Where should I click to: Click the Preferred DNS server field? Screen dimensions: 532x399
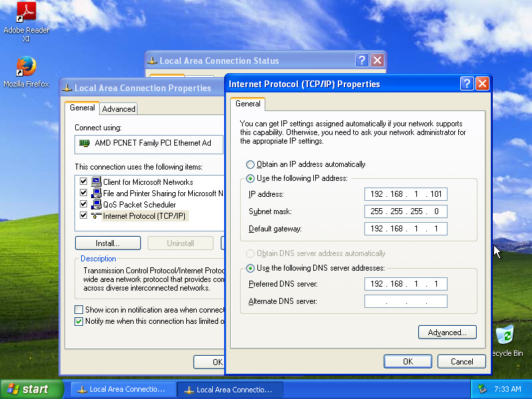tap(406, 284)
